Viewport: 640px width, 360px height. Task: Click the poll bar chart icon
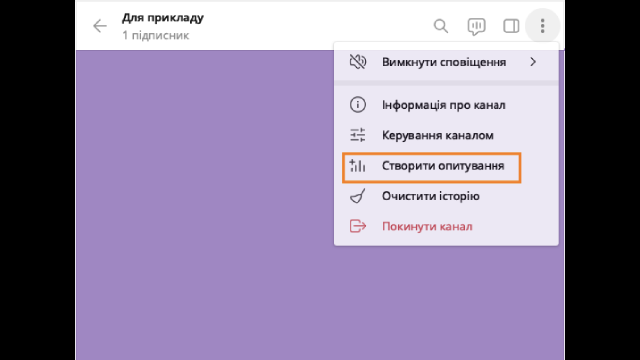pyautogui.click(x=358, y=166)
